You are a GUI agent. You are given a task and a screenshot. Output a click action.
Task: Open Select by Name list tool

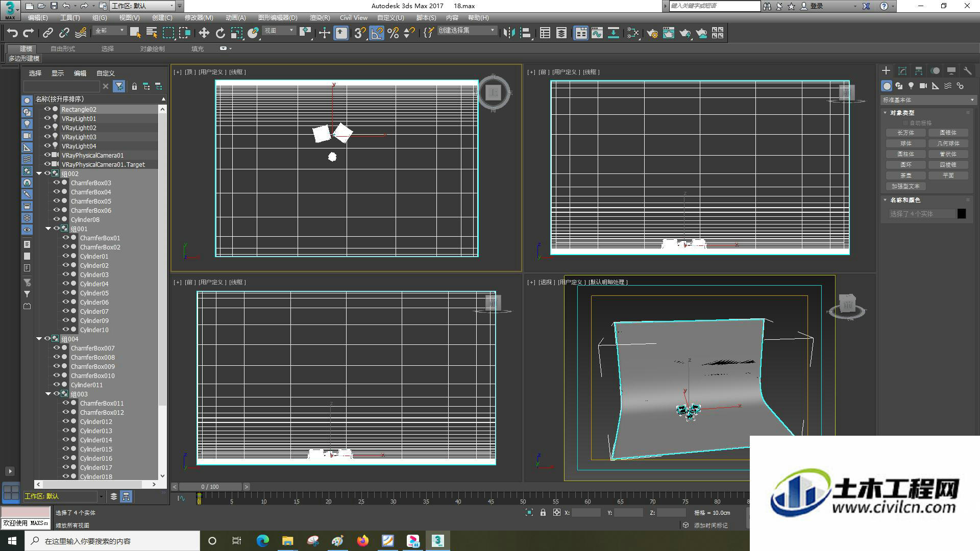click(x=152, y=33)
